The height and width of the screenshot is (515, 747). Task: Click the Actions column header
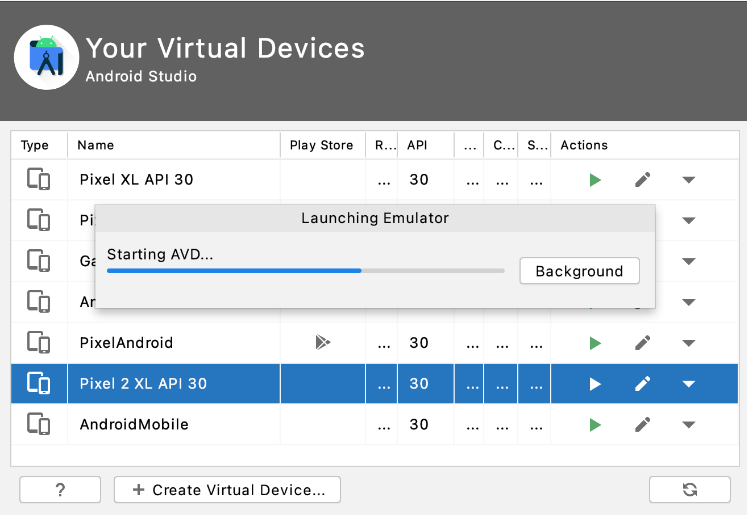point(644,145)
